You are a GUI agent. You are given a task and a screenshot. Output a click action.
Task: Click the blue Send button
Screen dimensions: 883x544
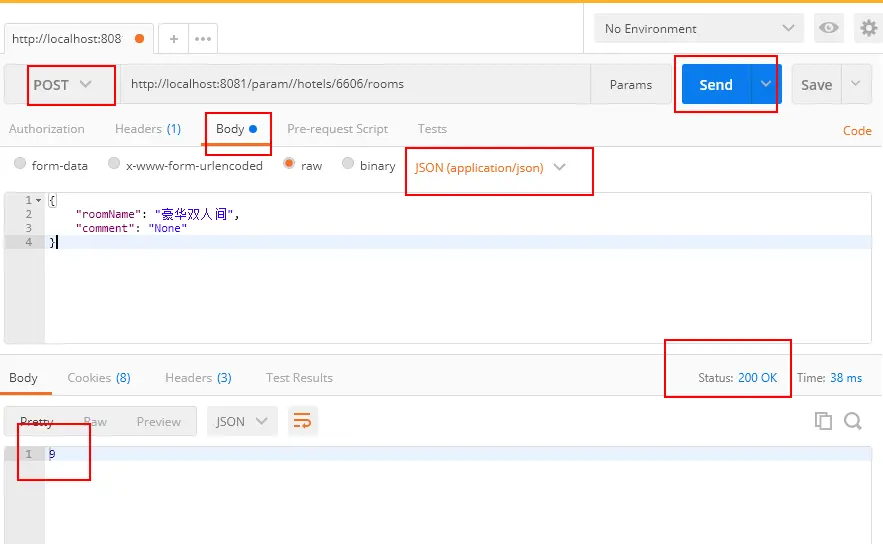716,84
